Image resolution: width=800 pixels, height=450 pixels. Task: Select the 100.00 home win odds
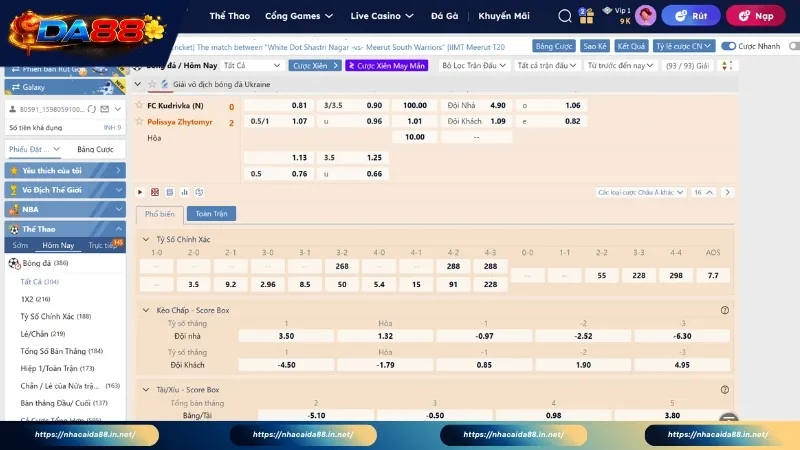(415, 106)
